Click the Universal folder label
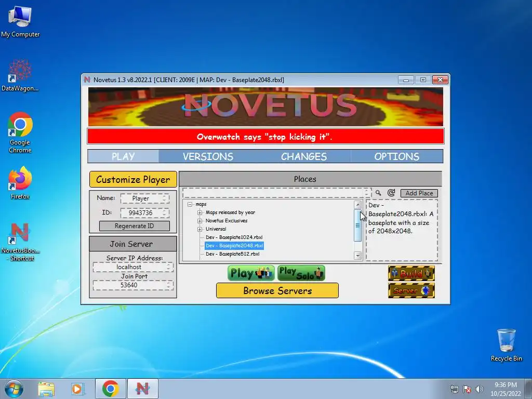 (216, 229)
